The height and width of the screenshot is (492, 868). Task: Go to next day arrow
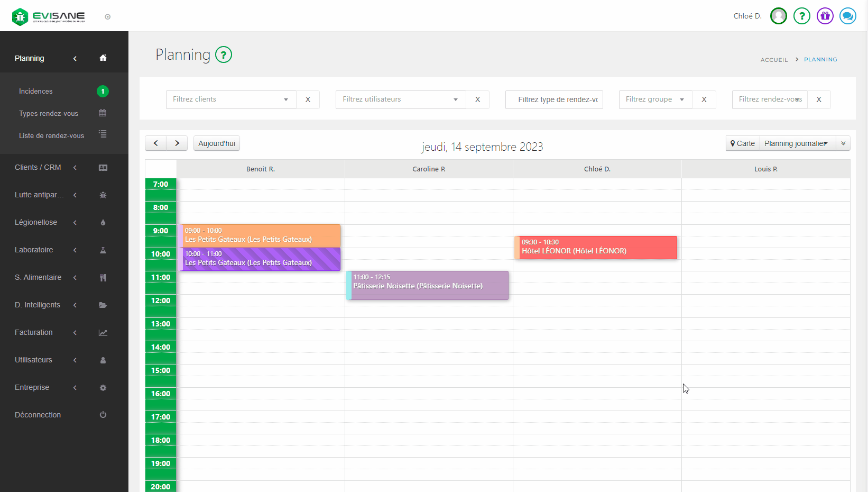177,143
